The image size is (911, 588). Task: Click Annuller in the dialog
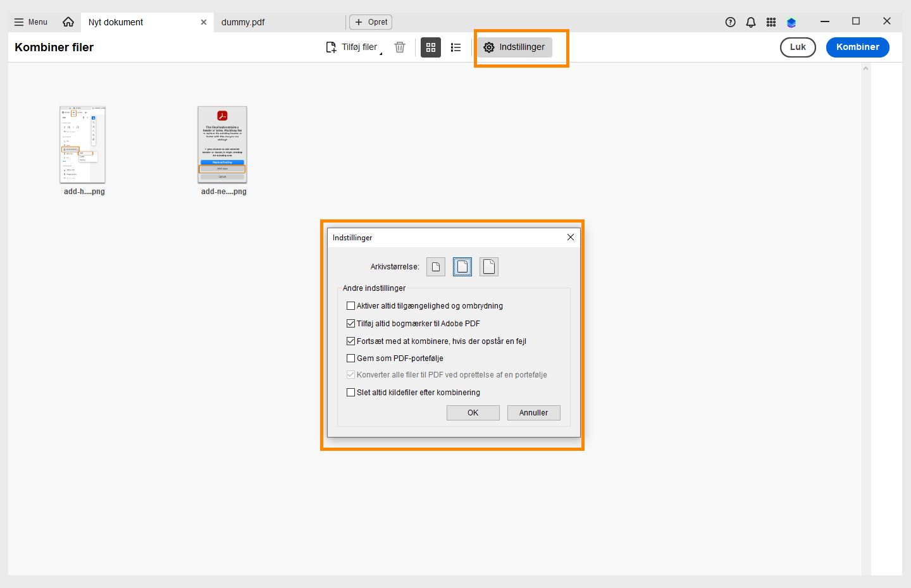[534, 413]
